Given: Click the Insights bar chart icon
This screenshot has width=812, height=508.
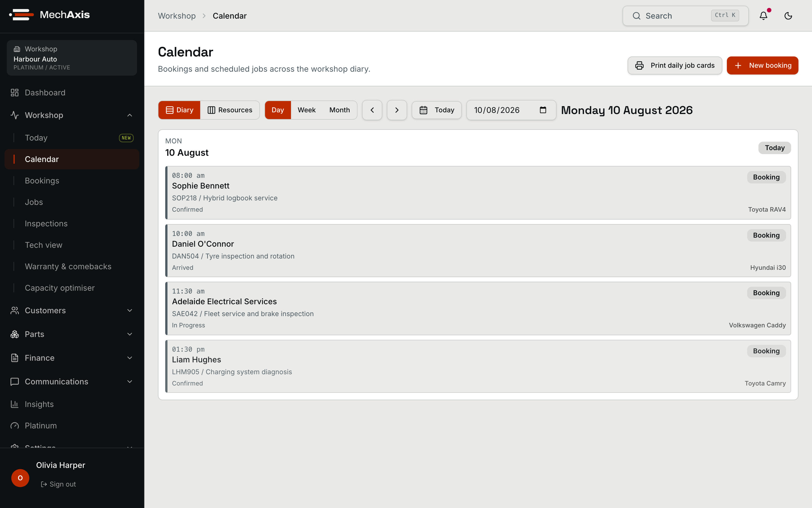Looking at the screenshot, I should [14, 404].
